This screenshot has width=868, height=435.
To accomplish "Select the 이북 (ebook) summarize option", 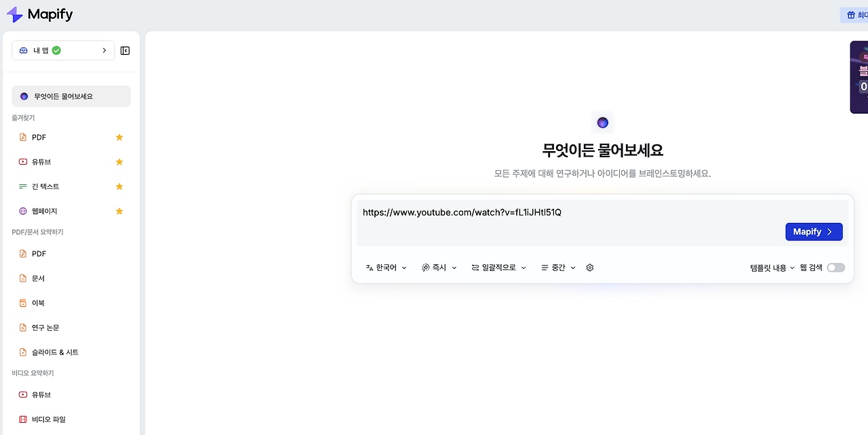I will coord(39,302).
